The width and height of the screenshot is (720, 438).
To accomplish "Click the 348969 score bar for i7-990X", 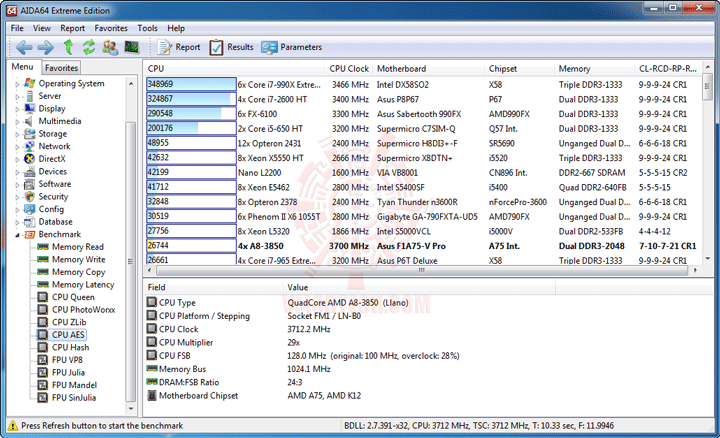I will click(191, 84).
